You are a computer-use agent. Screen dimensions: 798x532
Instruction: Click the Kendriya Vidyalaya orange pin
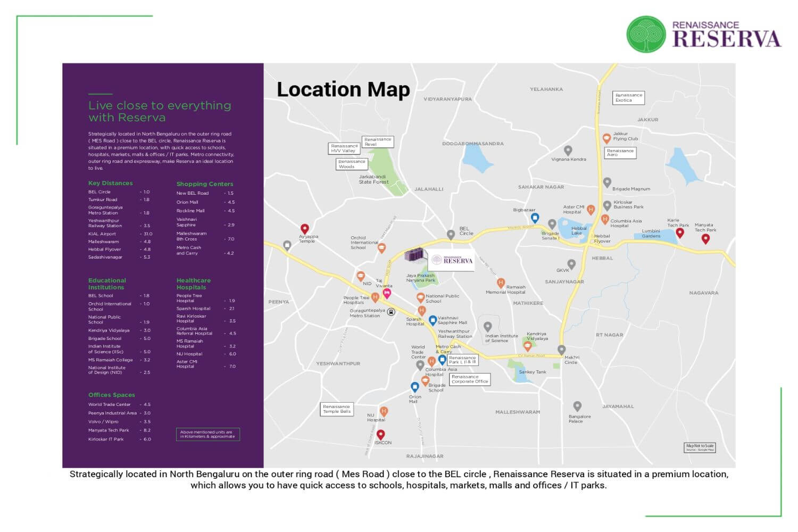click(x=527, y=346)
